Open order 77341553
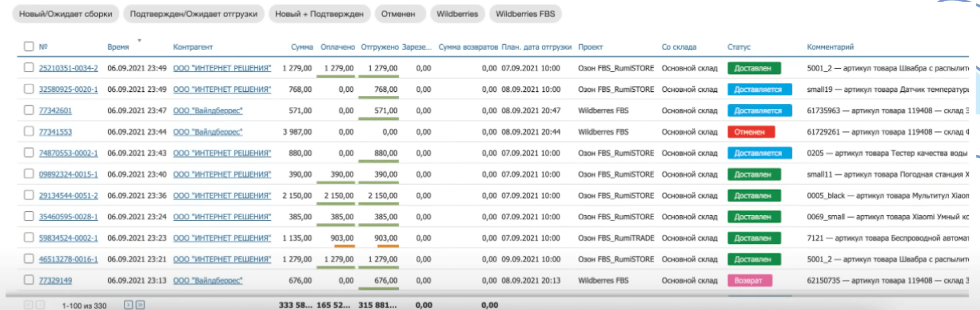 pyautogui.click(x=55, y=132)
